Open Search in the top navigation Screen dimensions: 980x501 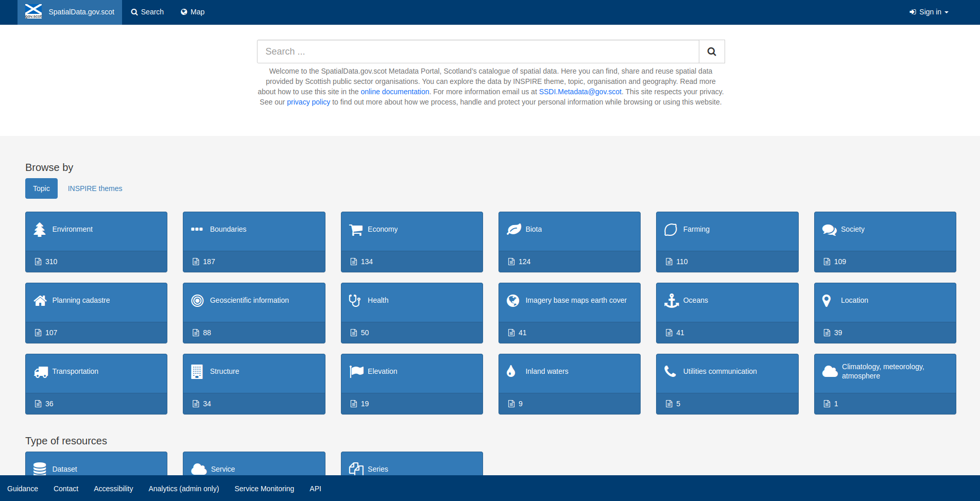click(x=147, y=12)
